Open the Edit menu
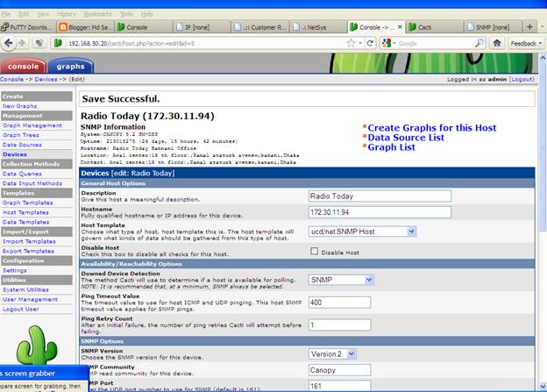The height and width of the screenshot is (392, 547). (24, 14)
